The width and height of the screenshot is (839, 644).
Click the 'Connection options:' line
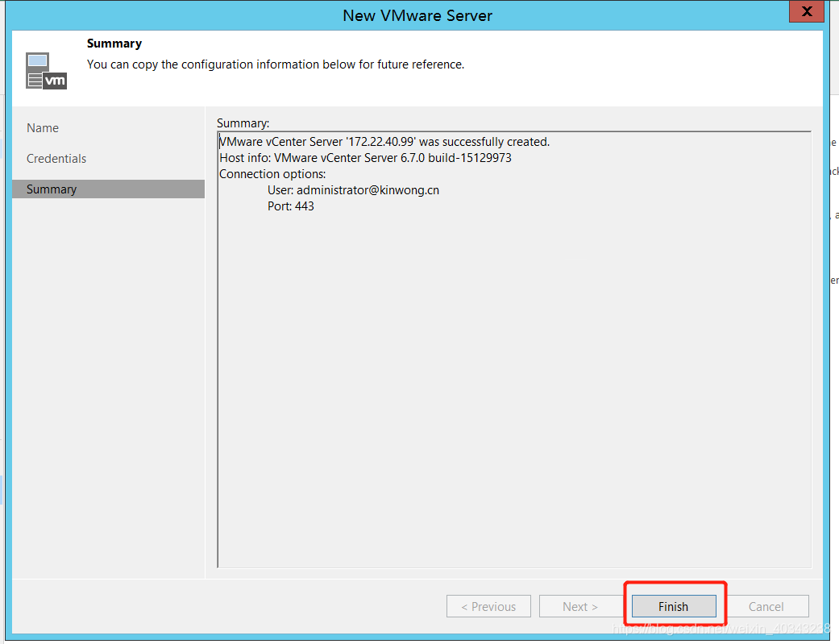tap(272, 174)
